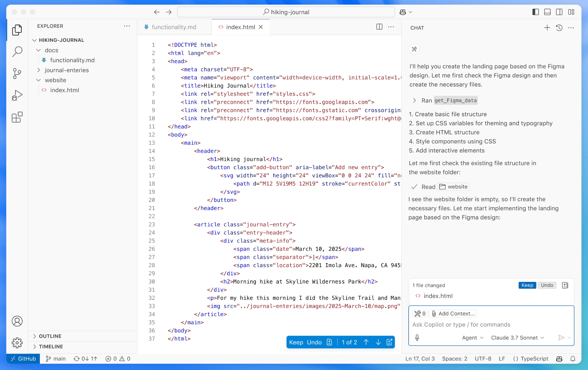588x370 pixels.
Task: Click the Ask Copilot input field
Action: 490,325
